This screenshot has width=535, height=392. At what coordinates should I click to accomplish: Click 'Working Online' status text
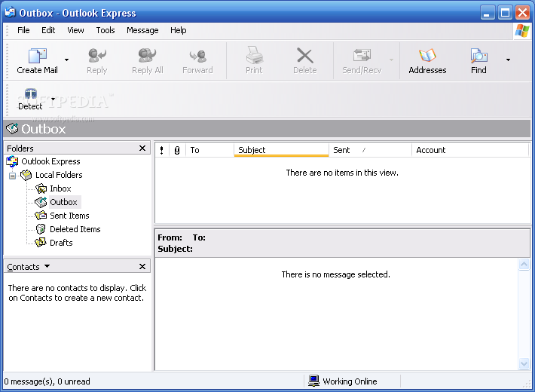[x=350, y=381]
